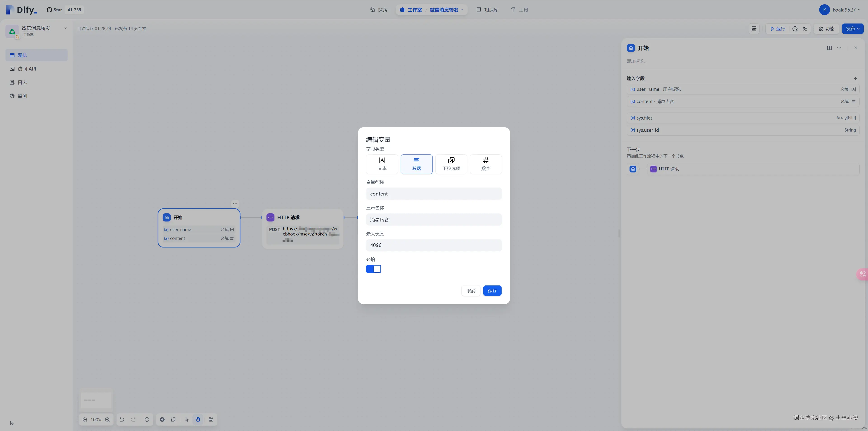The width and height of the screenshot is (868, 431).
Task: Click the zoom in magnifier icon
Action: 108,419
